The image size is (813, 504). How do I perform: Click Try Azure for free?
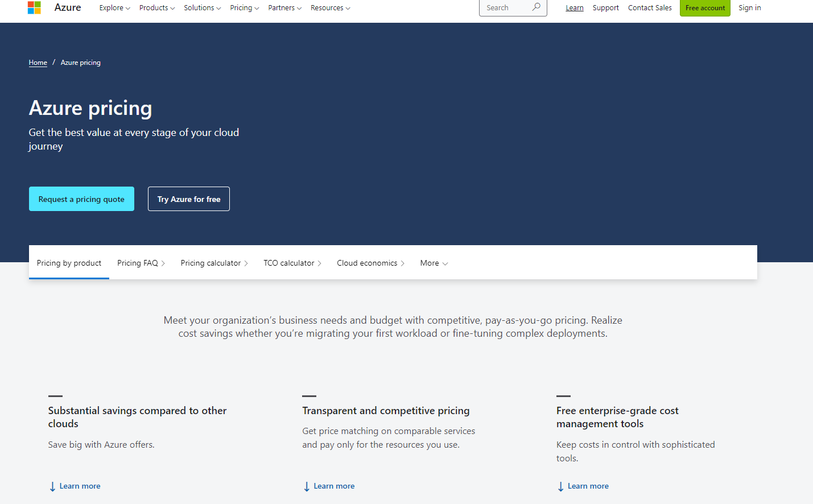188,199
